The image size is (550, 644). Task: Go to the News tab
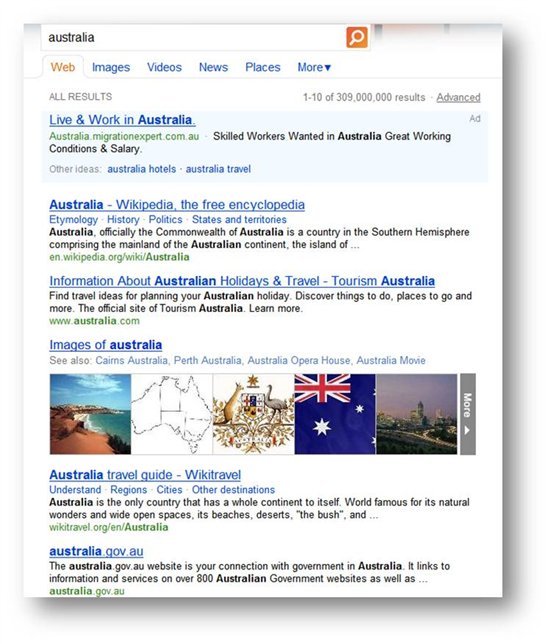point(213,67)
